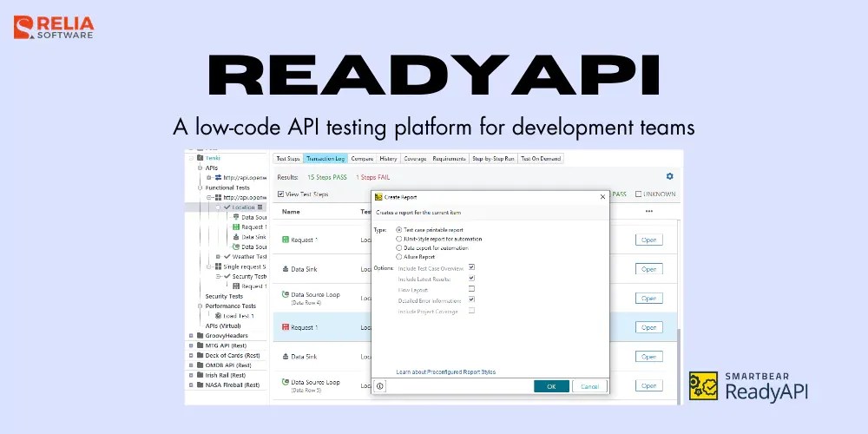Close the Create Report dialog

[x=603, y=196]
